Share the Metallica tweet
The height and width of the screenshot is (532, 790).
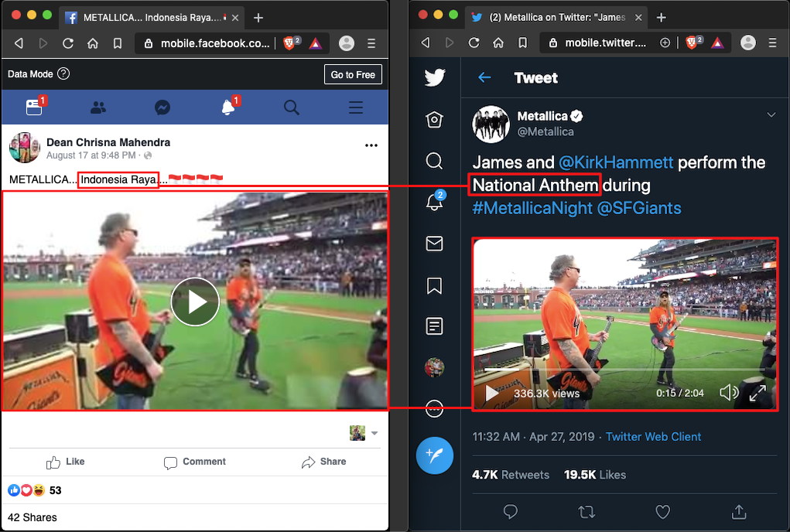point(739,512)
